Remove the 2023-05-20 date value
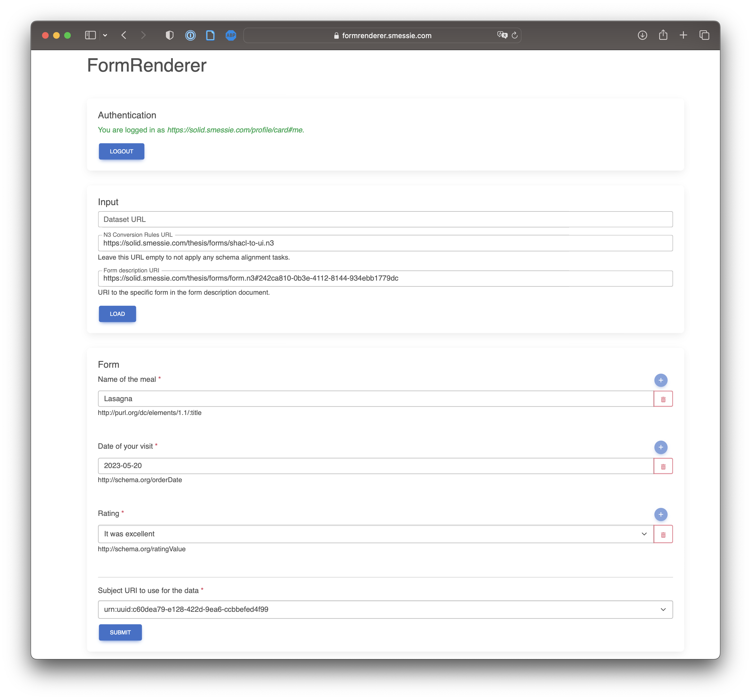Screen dimensions: 751x700 [x=663, y=466]
